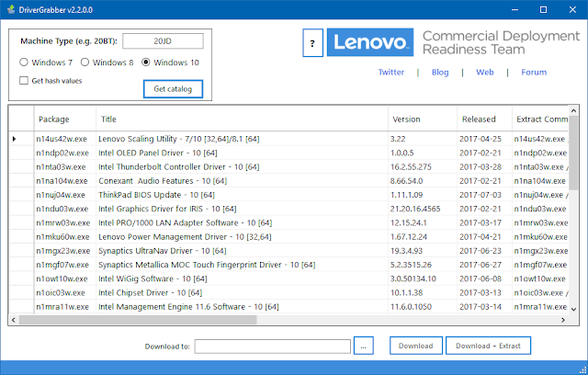Click version 3.0.50134.10 cell
This screenshot has width=588, height=375.
coord(423,279)
